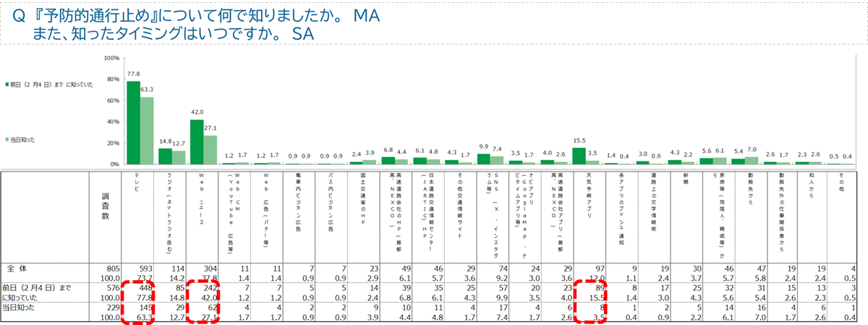The image size is (868, 325).
Task: Click the Web ニュース bar labeled 42.0
Action: coord(197,141)
